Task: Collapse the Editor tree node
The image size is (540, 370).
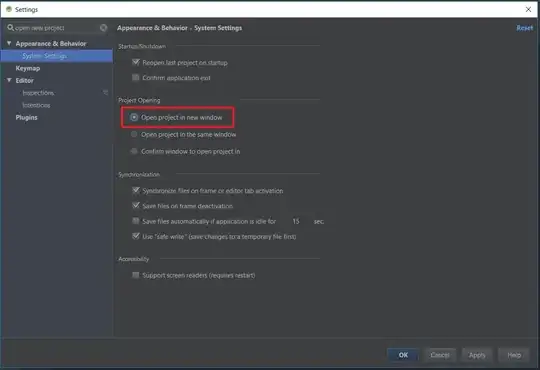Action: click(9, 80)
